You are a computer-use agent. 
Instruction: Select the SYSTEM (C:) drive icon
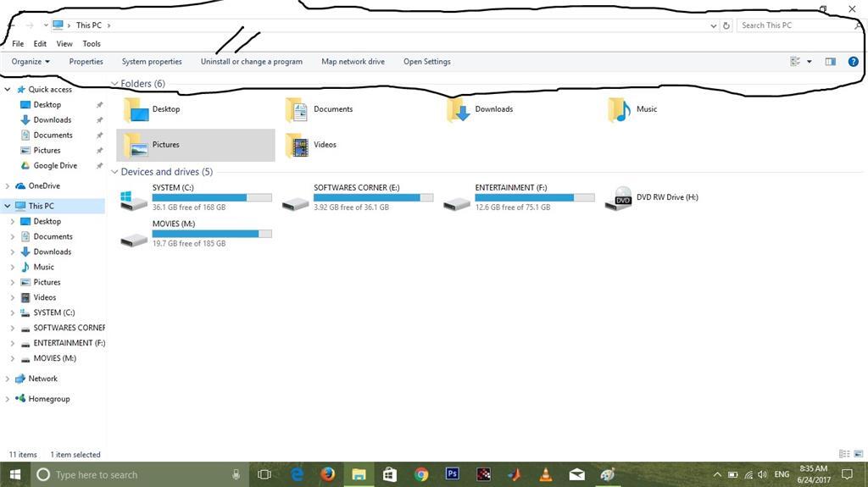coord(133,200)
